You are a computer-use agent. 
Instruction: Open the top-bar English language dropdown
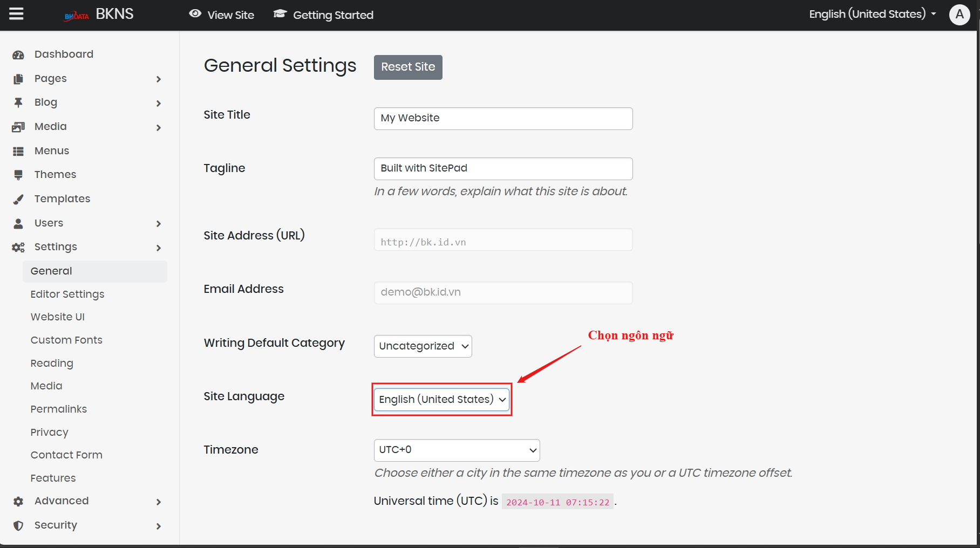[x=872, y=14]
